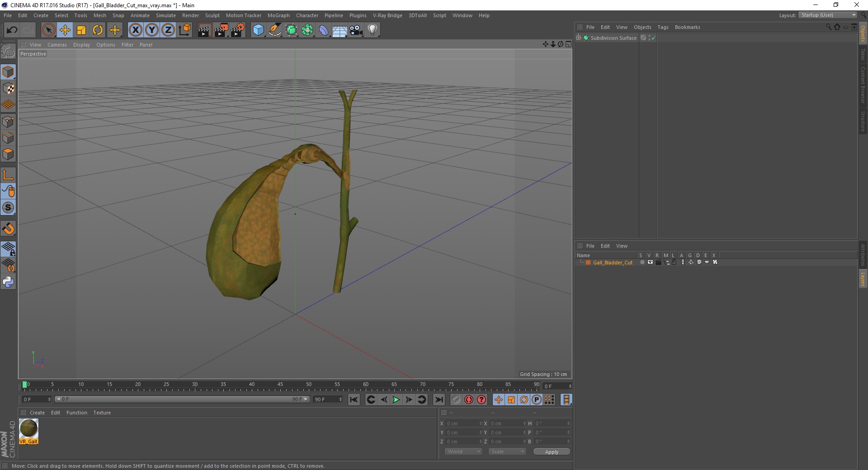Toggle Gall_Bladder_Cut layer solo dot
The height and width of the screenshot is (470, 868).
[642, 262]
